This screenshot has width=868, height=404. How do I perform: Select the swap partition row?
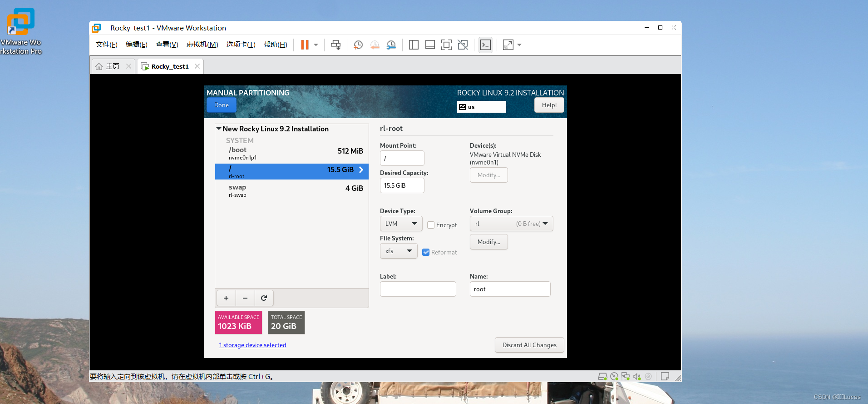coord(291,190)
